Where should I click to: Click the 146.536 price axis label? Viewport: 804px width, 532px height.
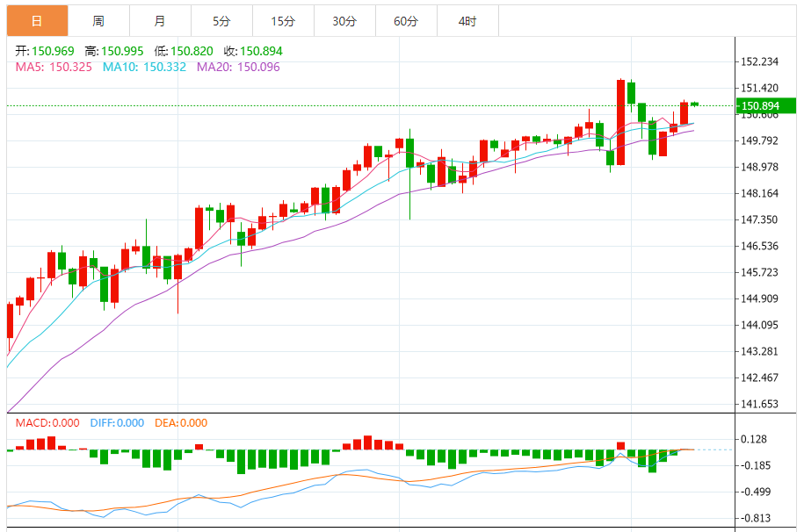[x=759, y=246]
